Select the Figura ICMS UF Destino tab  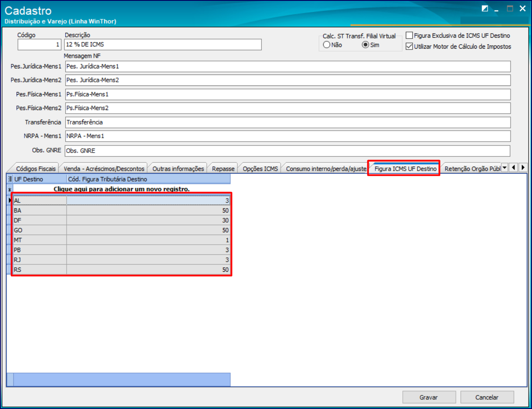click(405, 168)
